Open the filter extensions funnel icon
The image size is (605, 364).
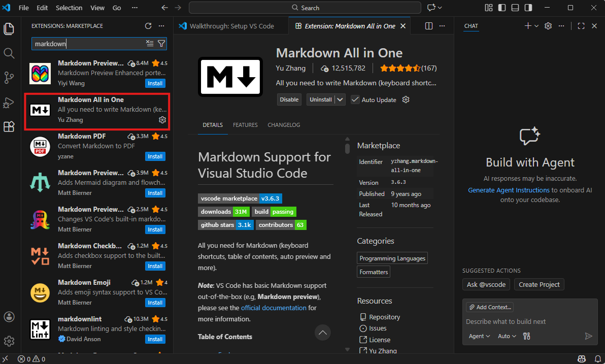(161, 44)
